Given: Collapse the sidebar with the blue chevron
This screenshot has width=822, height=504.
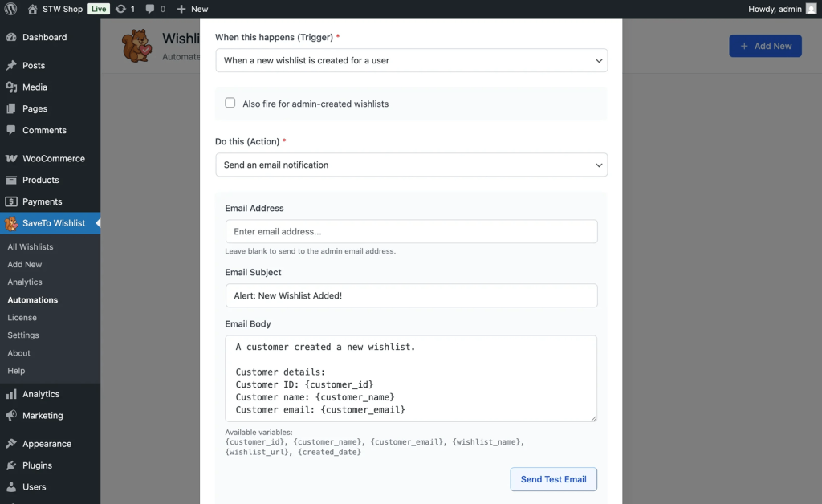Looking at the screenshot, I should (x=98, y=224).
